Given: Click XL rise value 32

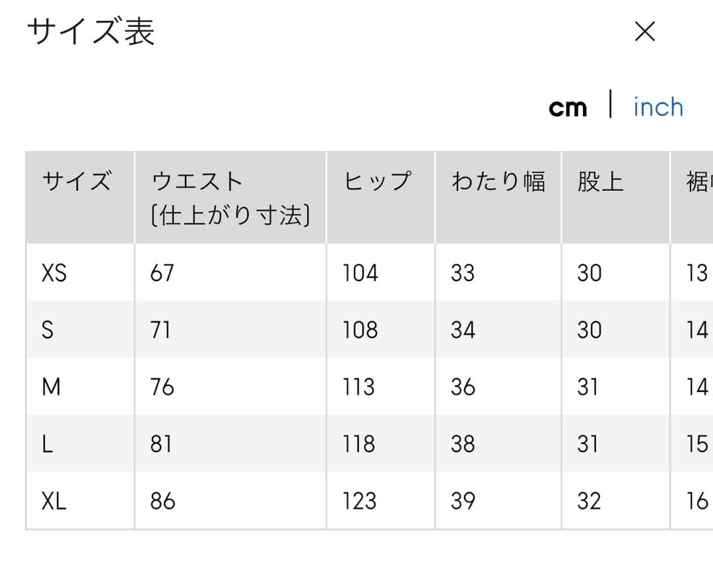Looking at the screenshot, I should (589, 502).
